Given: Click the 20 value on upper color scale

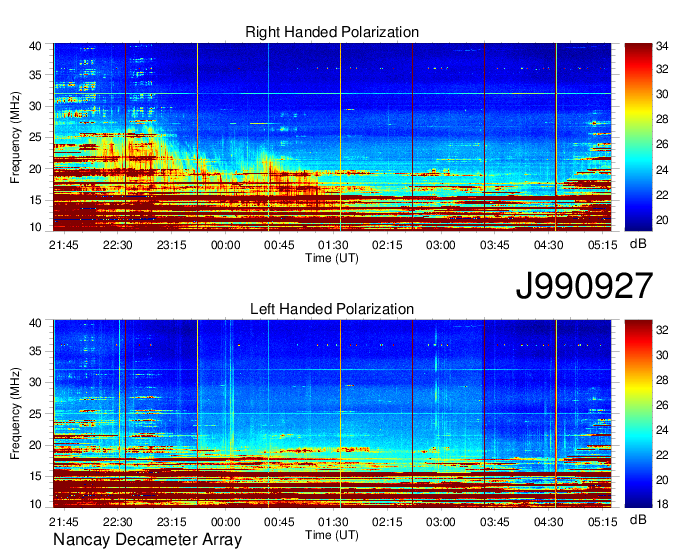Looking at the screenshot, I should pos(662,220).
